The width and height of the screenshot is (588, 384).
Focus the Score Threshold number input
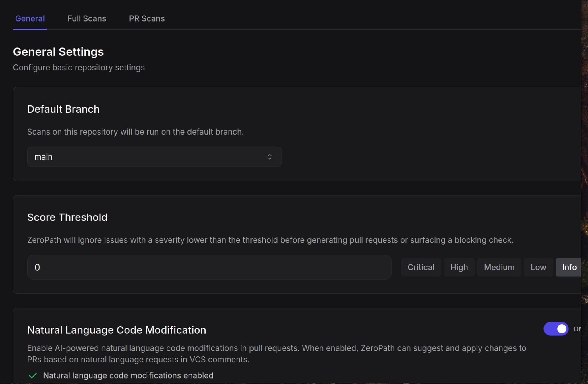(x=209, y=267)
